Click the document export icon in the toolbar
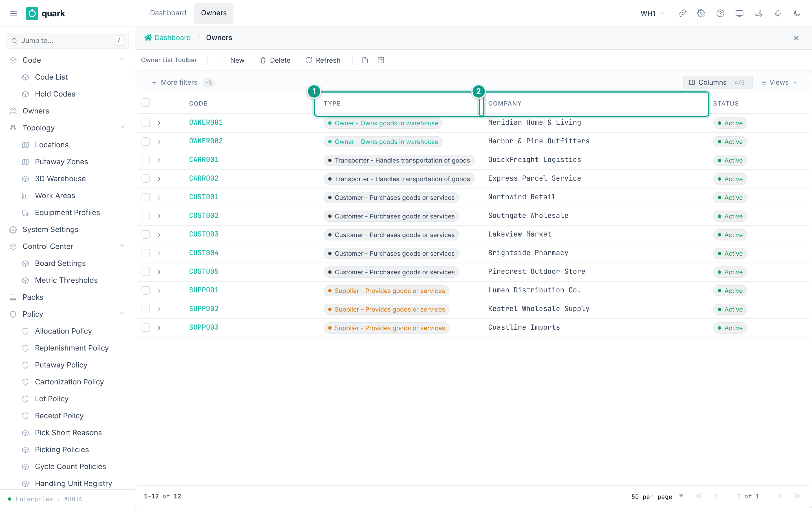The image size is (812, 508). pyautogui.click(x=365, y=60)
